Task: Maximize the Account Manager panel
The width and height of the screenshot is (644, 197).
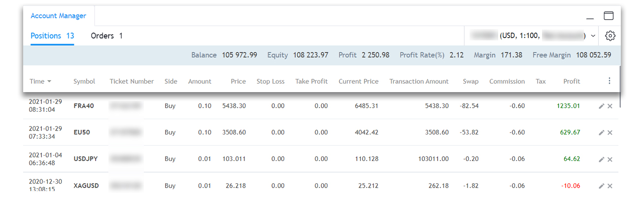Action: pyautogui.click(x=609, y=16)
